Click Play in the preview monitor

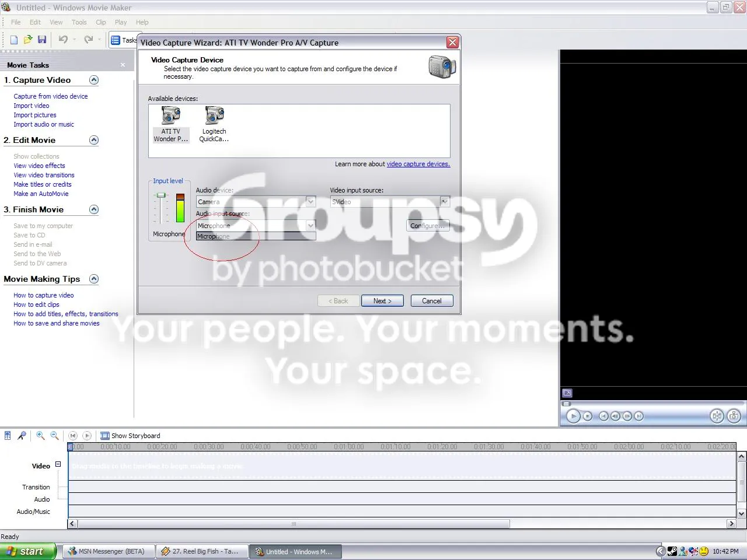573,416
